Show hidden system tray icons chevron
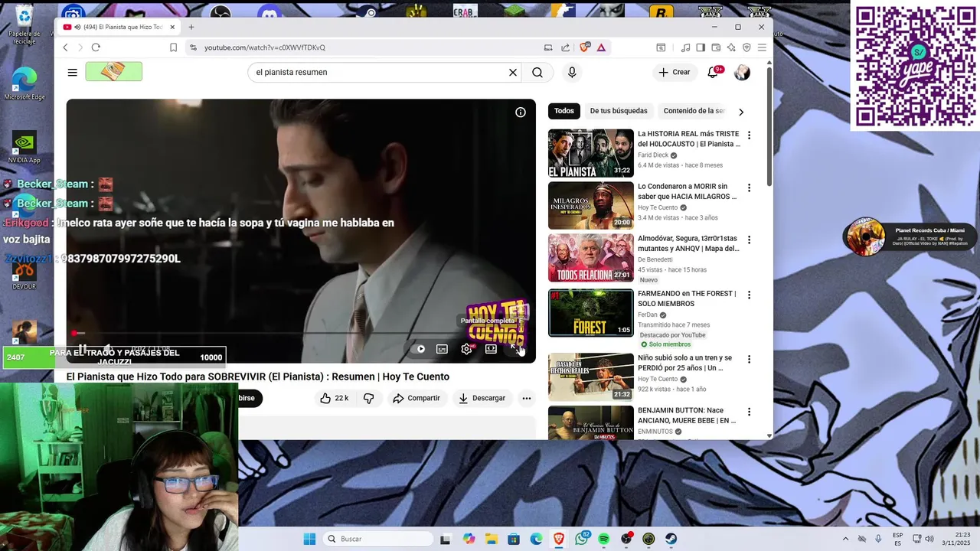 pos(845,539)
